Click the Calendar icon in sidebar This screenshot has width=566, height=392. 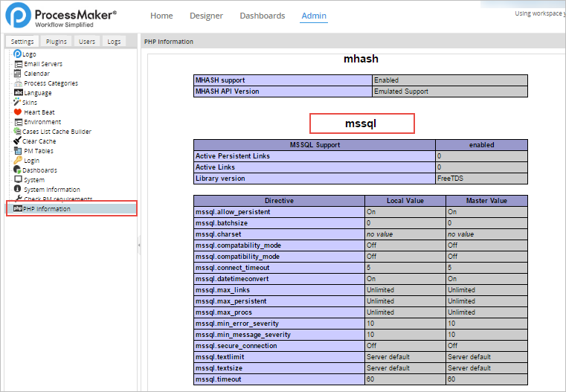click(18, 74)
